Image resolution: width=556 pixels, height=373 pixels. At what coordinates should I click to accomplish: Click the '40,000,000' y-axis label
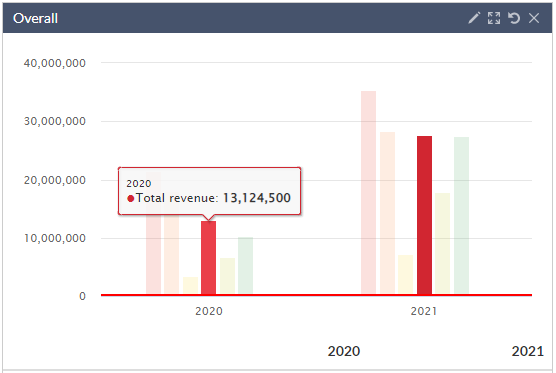(55, 63)
